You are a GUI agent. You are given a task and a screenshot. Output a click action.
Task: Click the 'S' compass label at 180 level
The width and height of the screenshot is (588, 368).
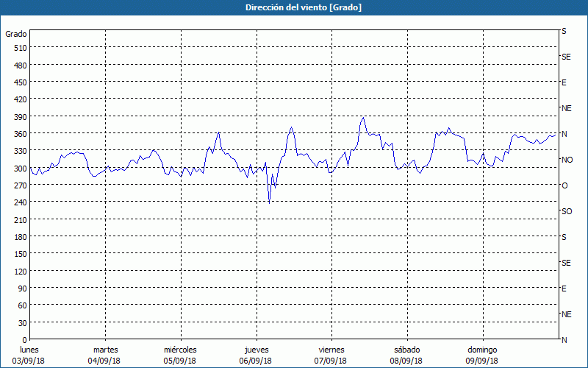tap(564, 237)
